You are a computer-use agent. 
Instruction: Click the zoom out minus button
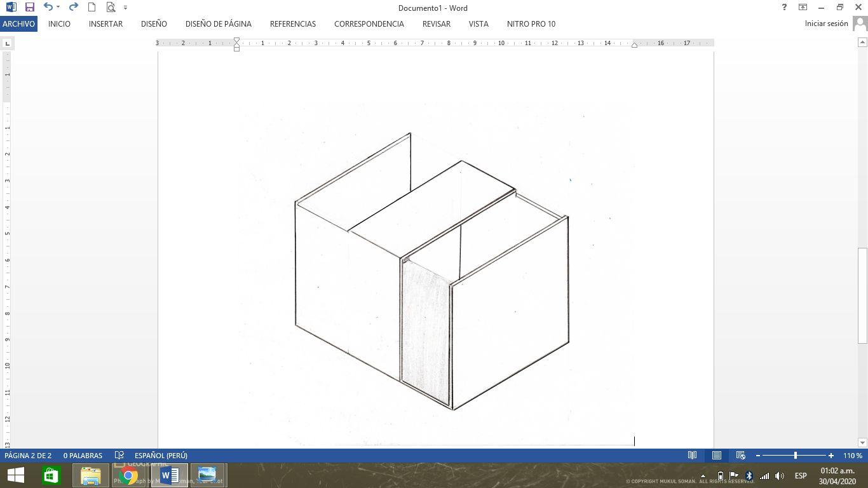757,456
